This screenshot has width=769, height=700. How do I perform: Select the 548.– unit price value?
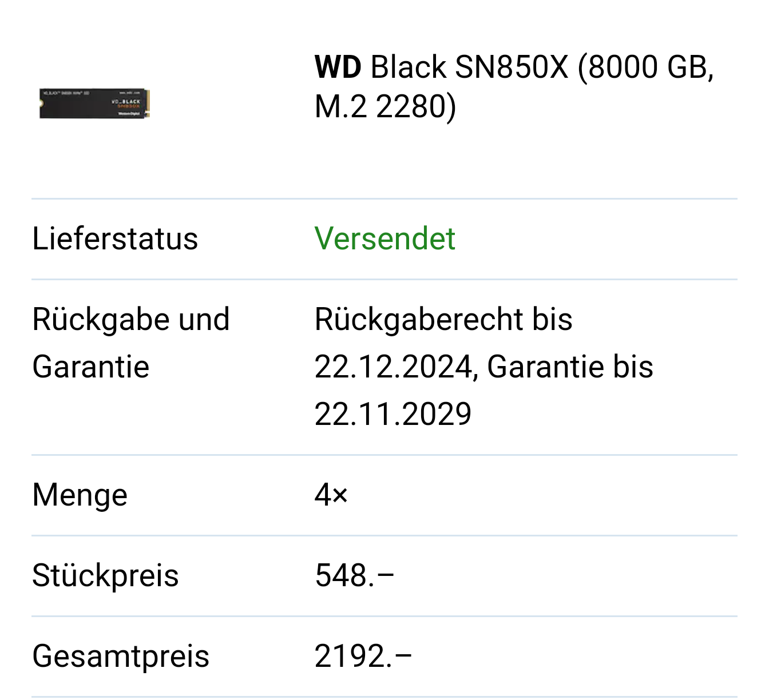click(354, 575)
